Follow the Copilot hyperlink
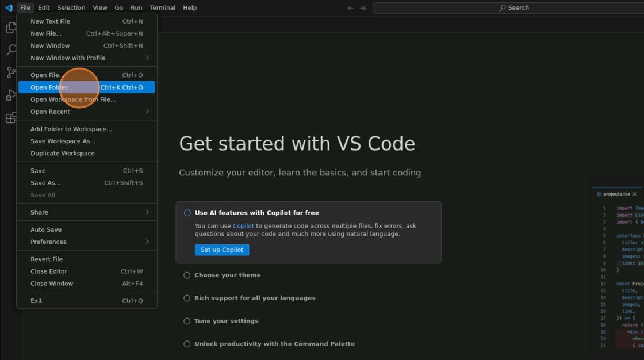The height and width of the screenshot is (360, 644). [x=243, y=226]
